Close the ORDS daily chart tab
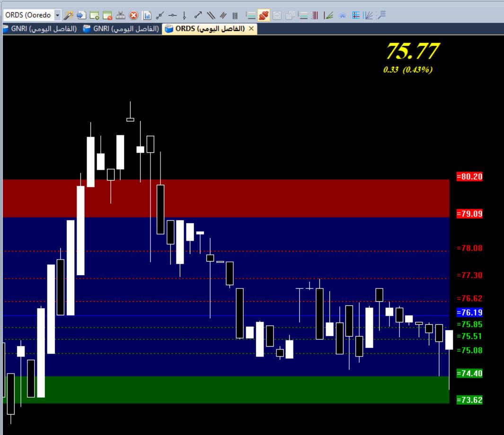The width and height of the screenshot is (504, 435). pos(251,28)
